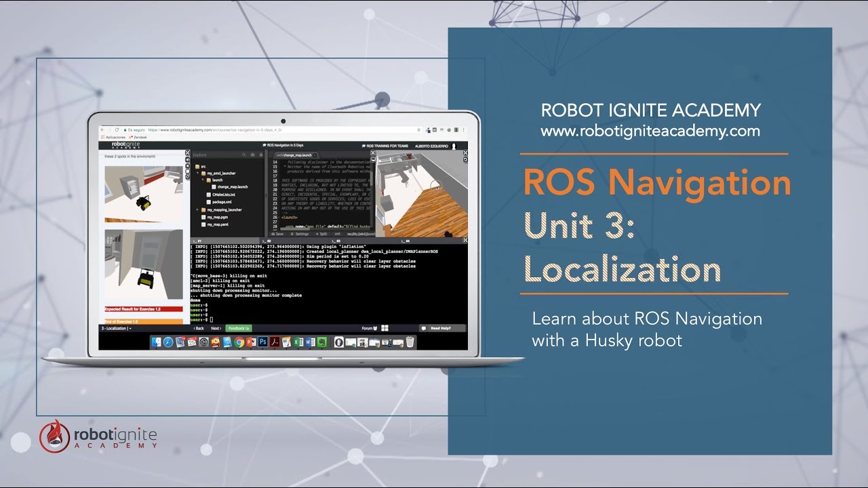The width and height of the screenshot is (868, 488).
Task: Click the Expected Result for Exercise 1.5 bar
Action: pyautogui.click(x=144, y=309)
